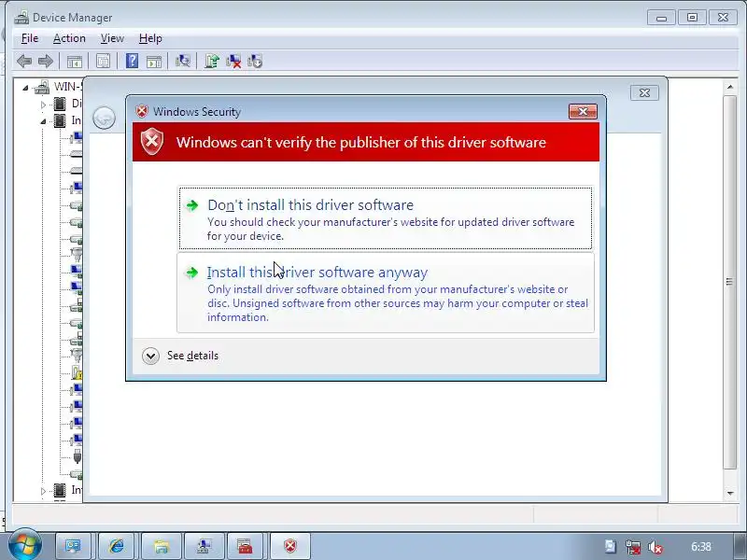Click the wizard's round back button
The height and width of the screenshot is (560, 747).
click(x=104, y=118)
